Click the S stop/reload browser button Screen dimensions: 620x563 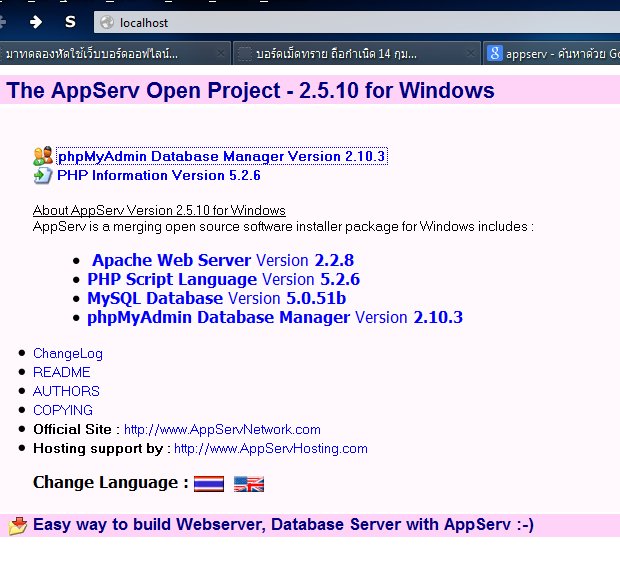tap(70, 22)
